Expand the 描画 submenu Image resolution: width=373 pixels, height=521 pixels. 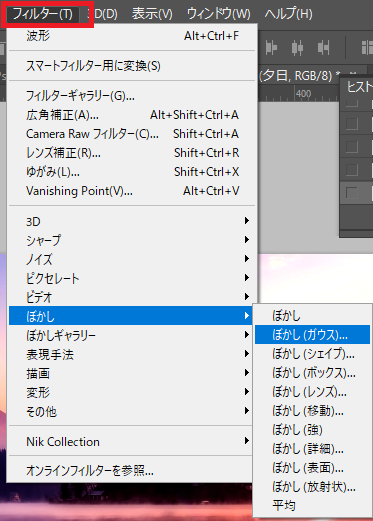(x=130, y=373)
